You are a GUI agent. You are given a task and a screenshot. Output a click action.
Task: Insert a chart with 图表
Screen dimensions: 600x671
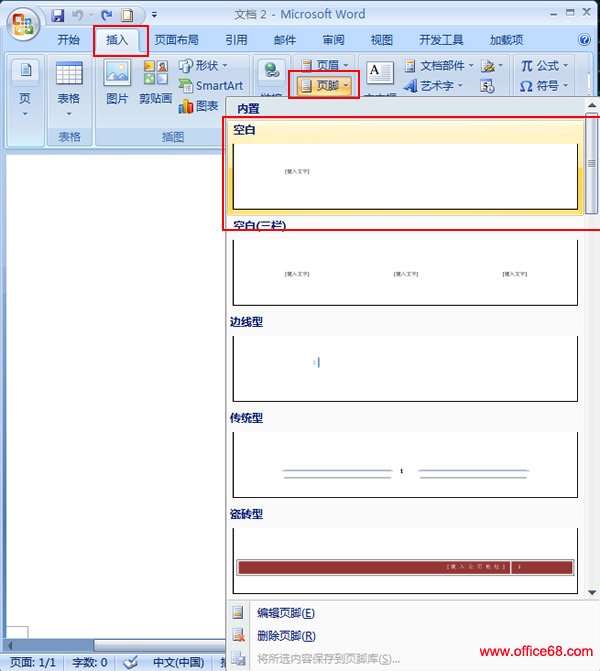click(198, 106)
